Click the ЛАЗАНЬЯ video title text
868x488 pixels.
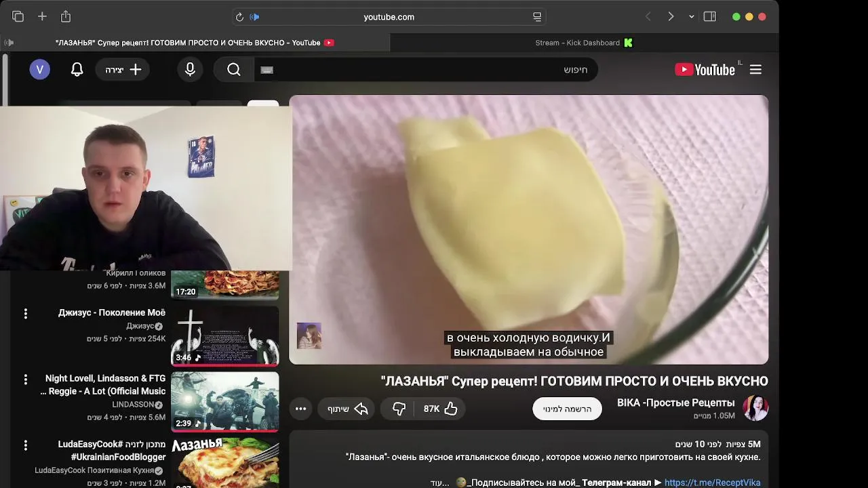click(x=574, y=381)
